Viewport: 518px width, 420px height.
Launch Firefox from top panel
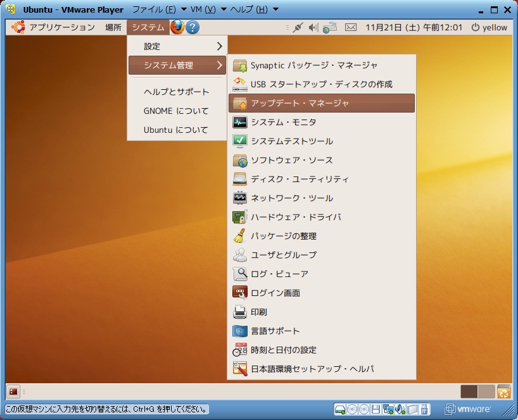click(177, 27)
